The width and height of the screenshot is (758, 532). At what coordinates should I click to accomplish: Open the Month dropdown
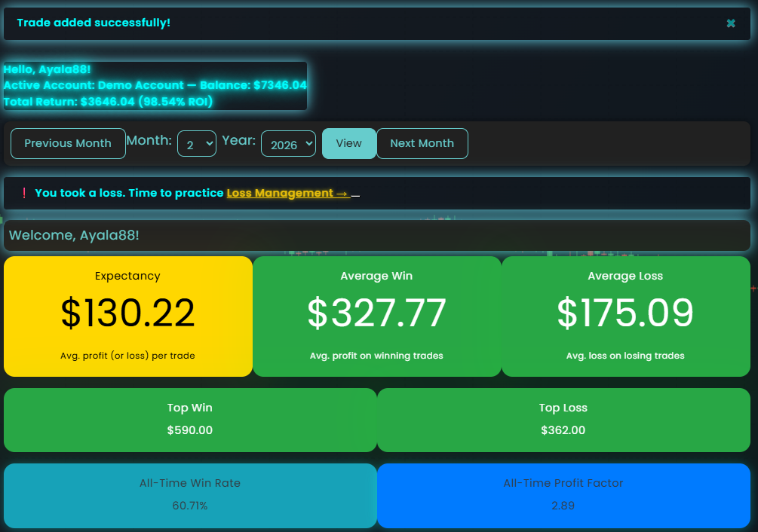[x=196, y=144]
